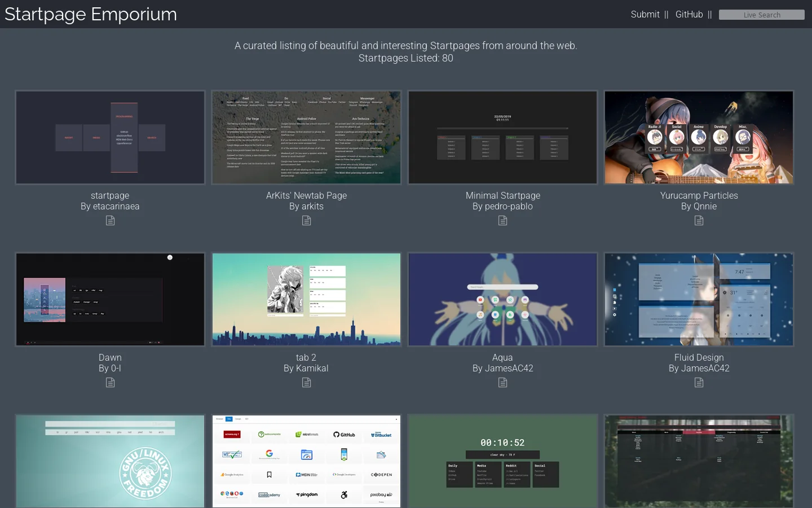This screenshot has width=812, height=508.
Task: Open the Fluid Design thumbnail
Action: [699, 299]
